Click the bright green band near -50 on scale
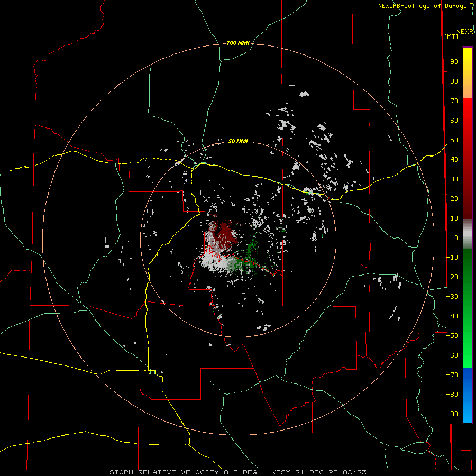The image size is (476, 476). pyautogui.click(x=467, y=335)
